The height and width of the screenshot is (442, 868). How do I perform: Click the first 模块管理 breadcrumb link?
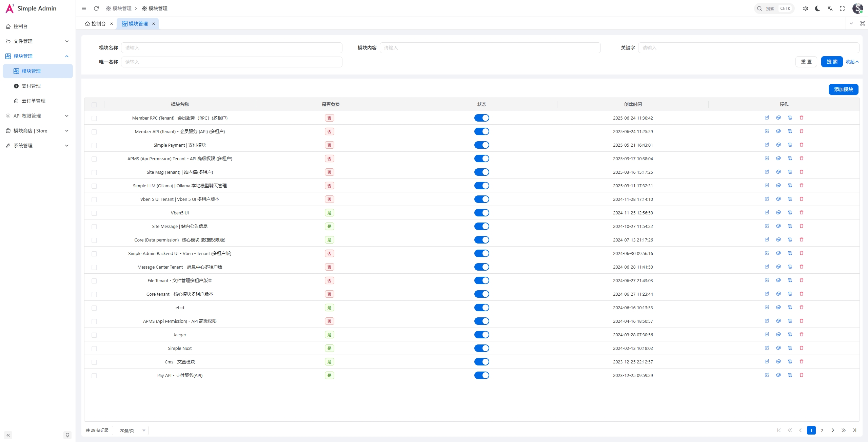(x=119, y=8)
